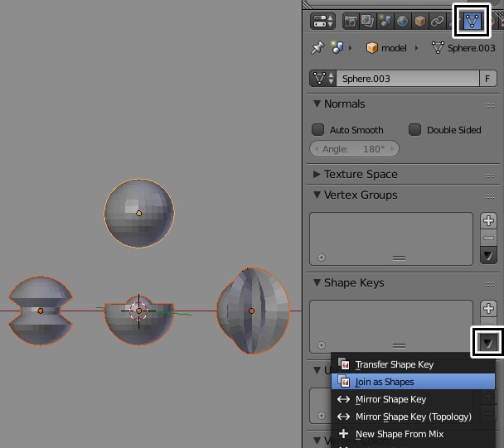The height and width of the screenshot is (448, 504).
Task: Decrease Angle using its left arrow
Action: (x=317, y=149)
